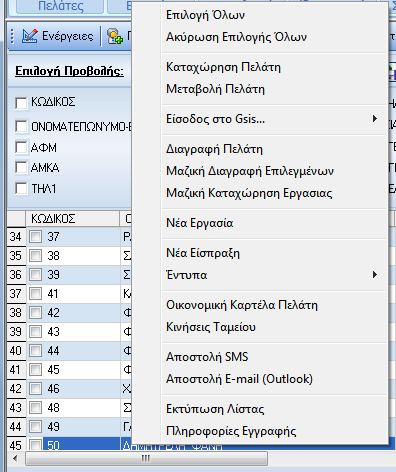The height and width of the screenshot is (472, 396).
Task: Expand the Έντυπα submenu arrow
Action: click(375, 275)
